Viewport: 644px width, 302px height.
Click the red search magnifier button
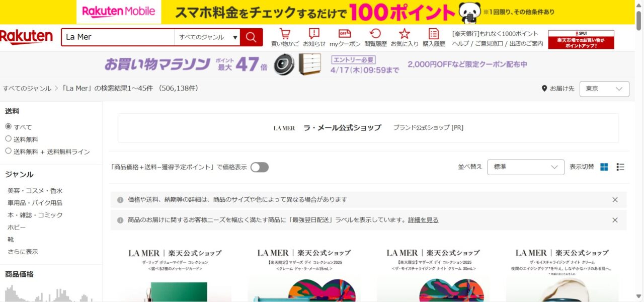tap(251, 37)
